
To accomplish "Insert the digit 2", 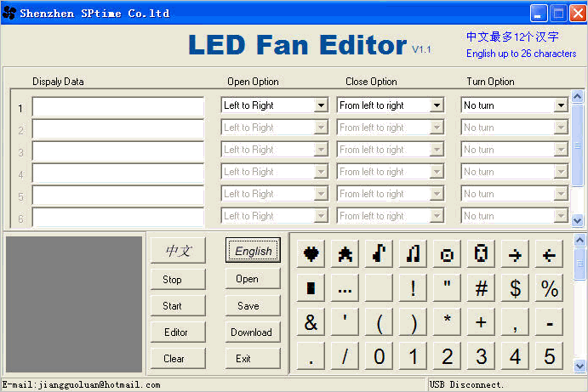I will point(447,355).
